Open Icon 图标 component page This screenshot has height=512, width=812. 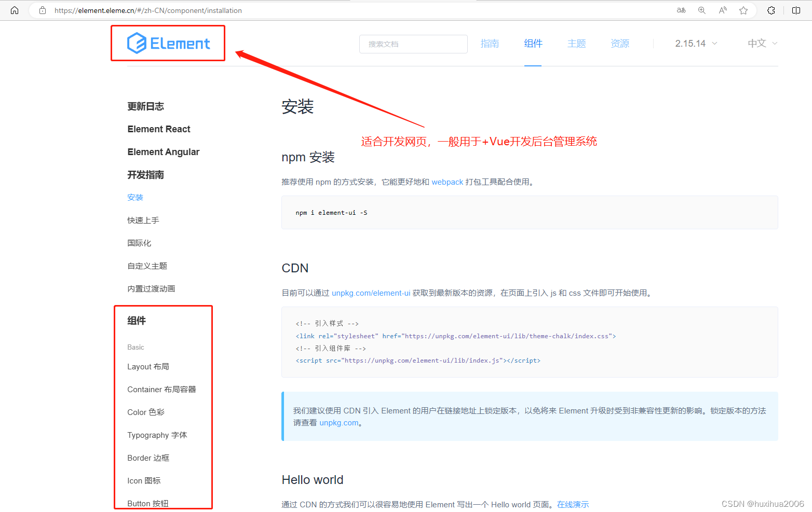coord(144,481)
